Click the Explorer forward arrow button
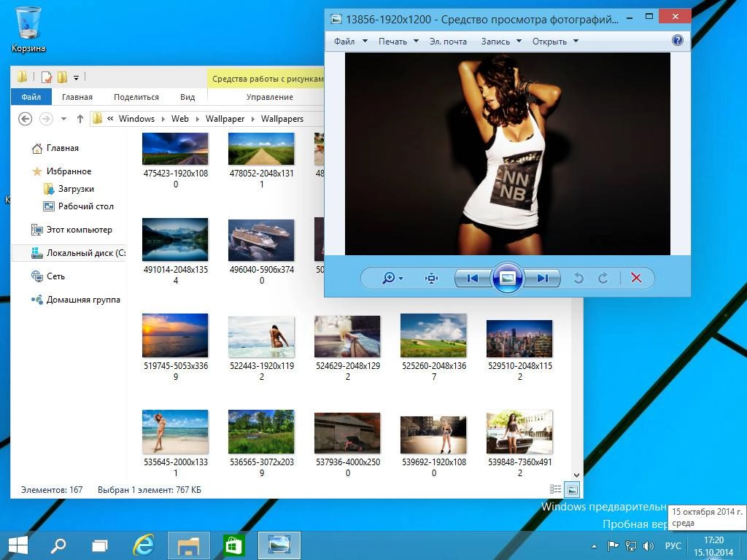Image resolution: width=747 pixels, height=560 pixels. (46, 119)
